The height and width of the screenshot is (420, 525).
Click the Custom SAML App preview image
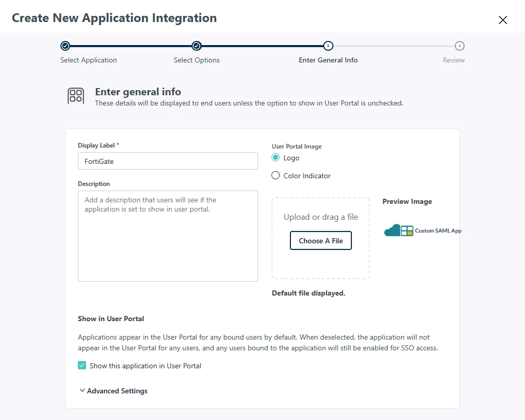(x=423, y=230)
